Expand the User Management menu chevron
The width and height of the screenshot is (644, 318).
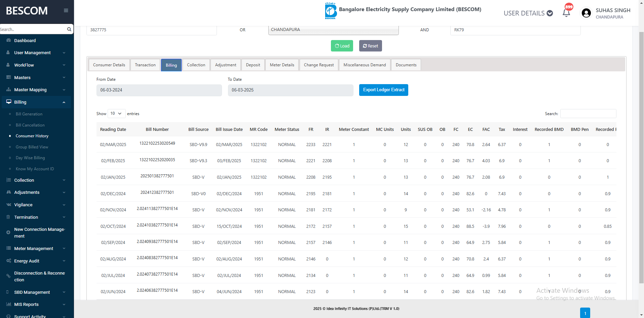pyautogui.click(x=64, y=53)
